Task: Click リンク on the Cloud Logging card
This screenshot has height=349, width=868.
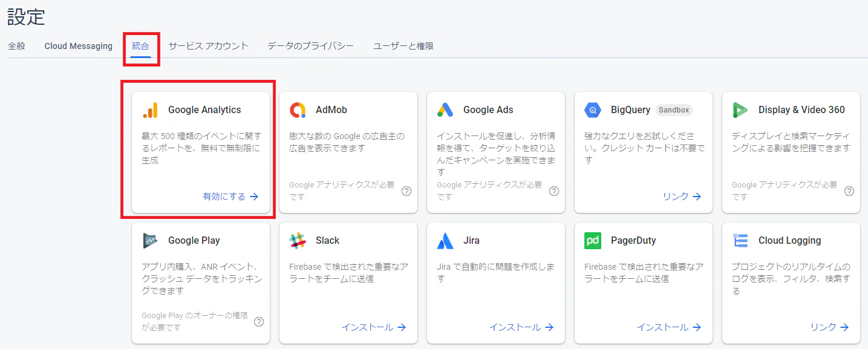Action: point(830,327)
